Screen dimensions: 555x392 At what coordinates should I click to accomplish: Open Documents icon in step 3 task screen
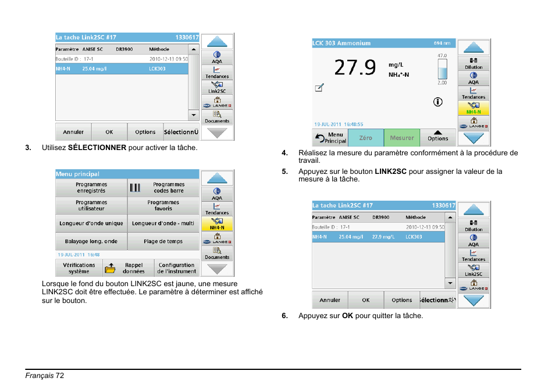coord(217,117)
